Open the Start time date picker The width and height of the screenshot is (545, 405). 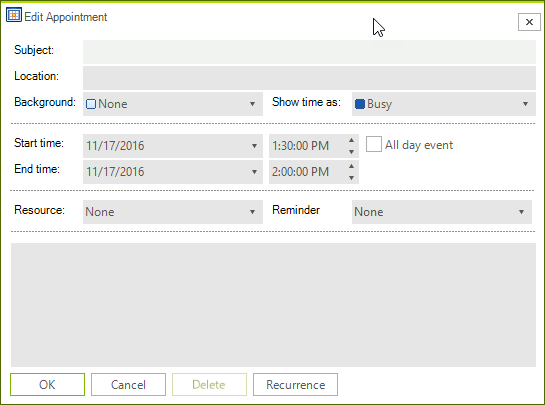coord(254,146)
